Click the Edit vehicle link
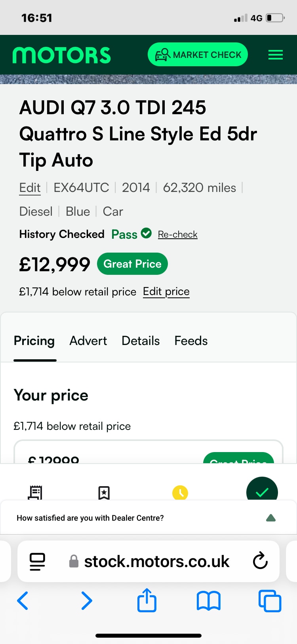Screen dimensions: 297x644 pyautogui.click(x=30, y=188)
